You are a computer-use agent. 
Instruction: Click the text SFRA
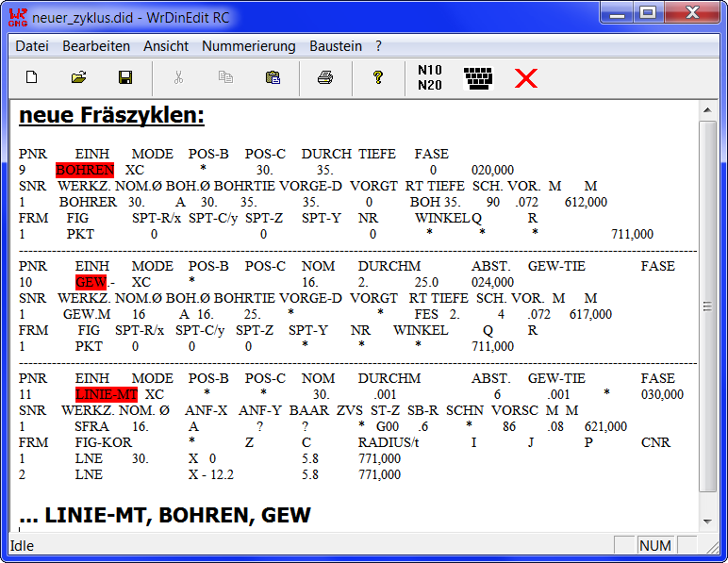[x=91, y=427]
